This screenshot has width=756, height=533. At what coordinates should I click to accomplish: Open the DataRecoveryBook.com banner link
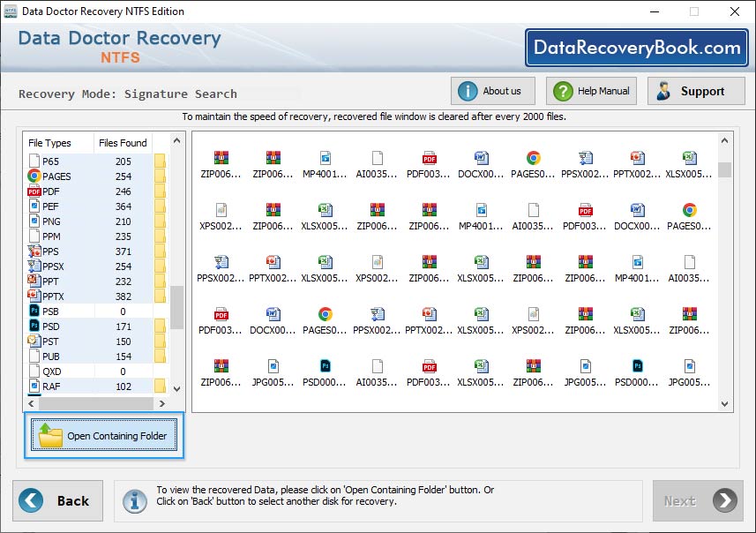tap(638, 49)
